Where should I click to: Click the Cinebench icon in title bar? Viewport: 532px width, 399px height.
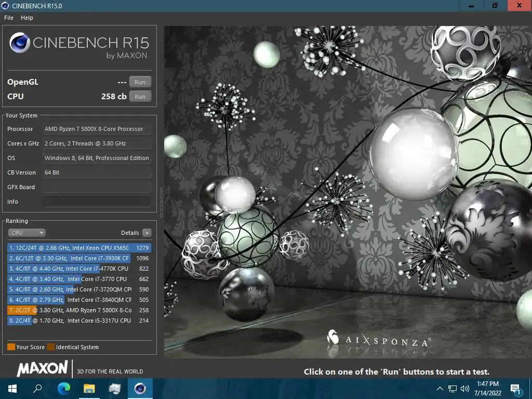coord(5,6)
